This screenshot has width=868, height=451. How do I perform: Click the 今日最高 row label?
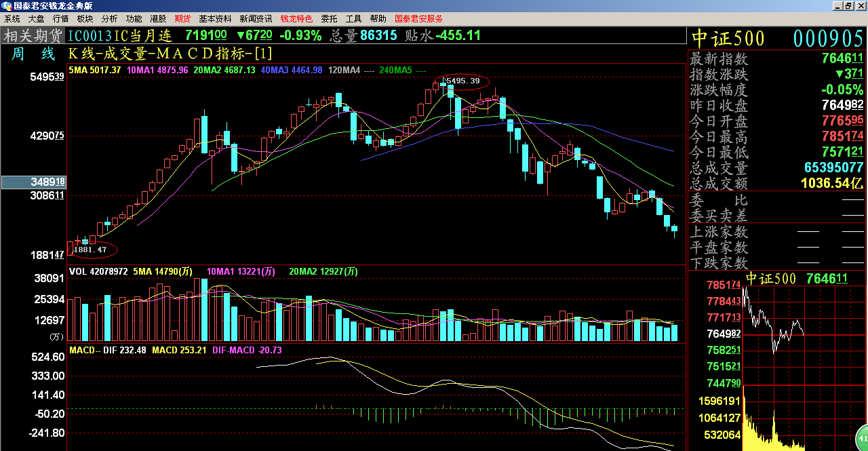tap(719, 137)
